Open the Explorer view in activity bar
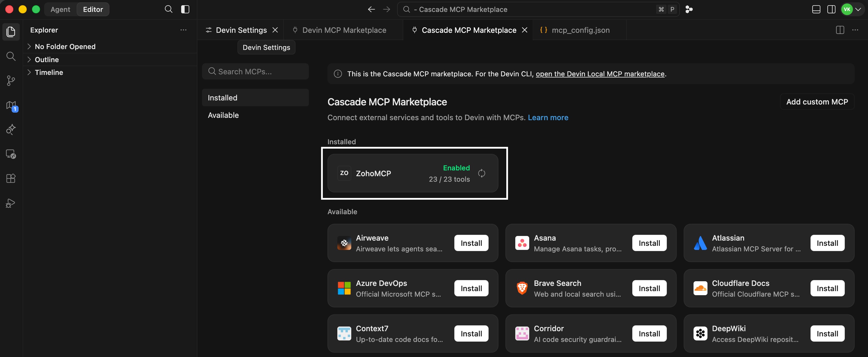This screenshot has height=357, width=868. coord(11,32)
